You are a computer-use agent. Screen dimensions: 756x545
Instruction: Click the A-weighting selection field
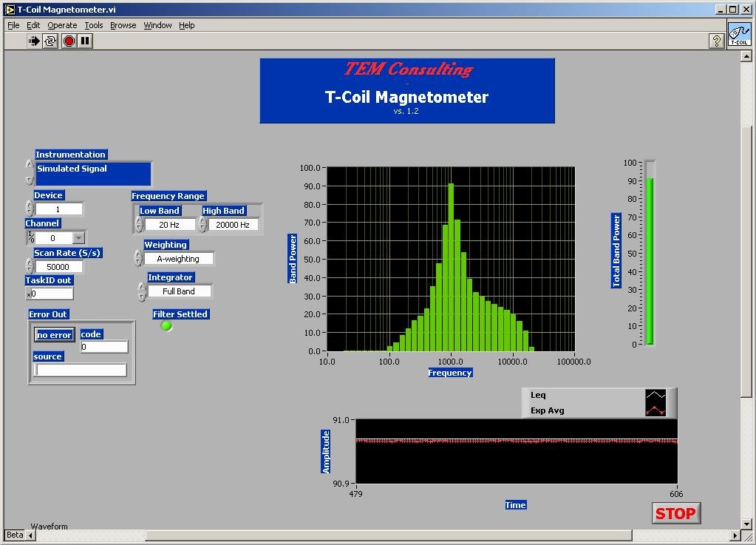[178, 259]
